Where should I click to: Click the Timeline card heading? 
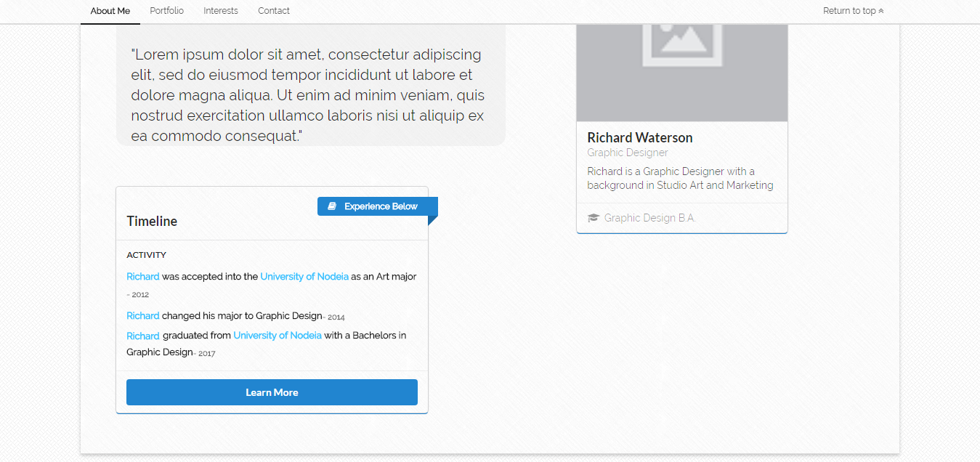[x=152, y=221]
